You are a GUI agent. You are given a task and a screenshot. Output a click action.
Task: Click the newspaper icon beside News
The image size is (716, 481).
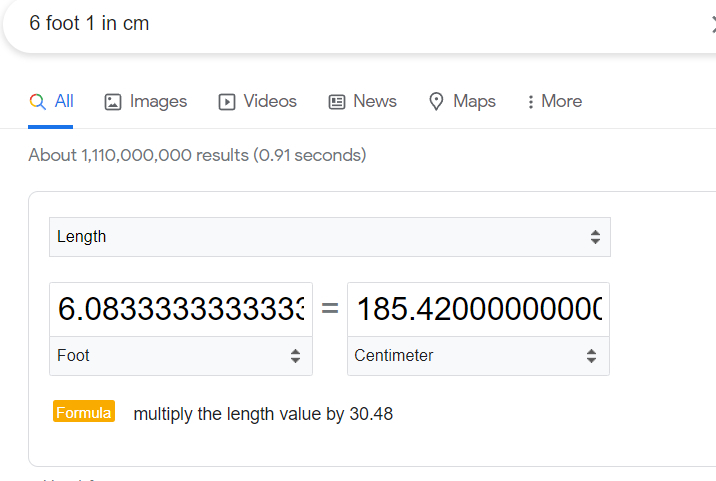[x=337, y=101]
